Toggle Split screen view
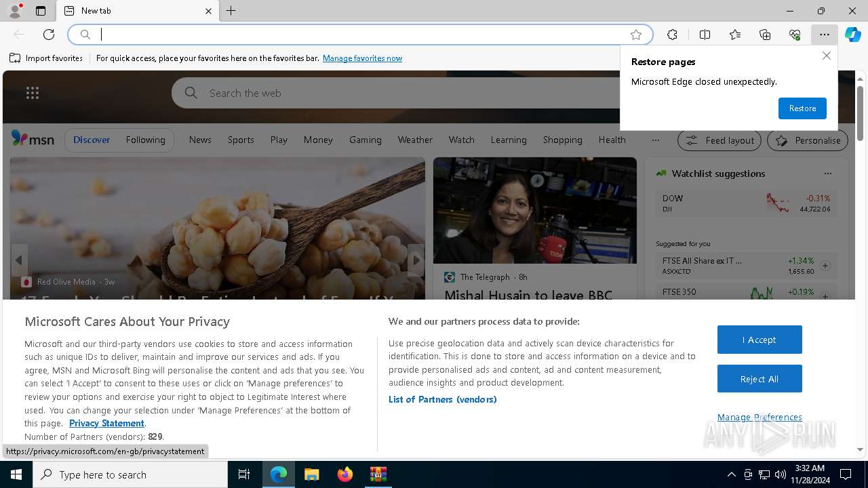Screen dimensions: 868x488 coord(705,35)
